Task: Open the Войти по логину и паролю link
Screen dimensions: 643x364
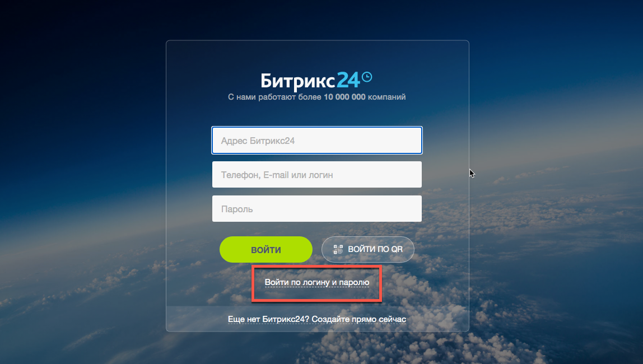Action: 316,282
